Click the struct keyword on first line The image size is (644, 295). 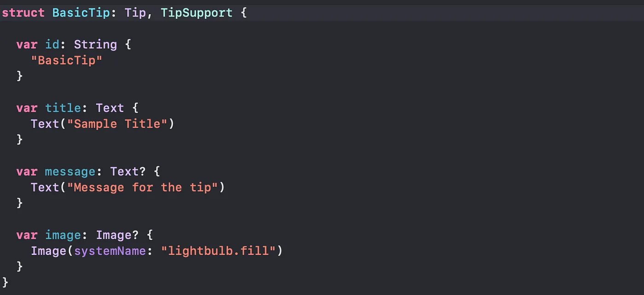pos(23,12)
